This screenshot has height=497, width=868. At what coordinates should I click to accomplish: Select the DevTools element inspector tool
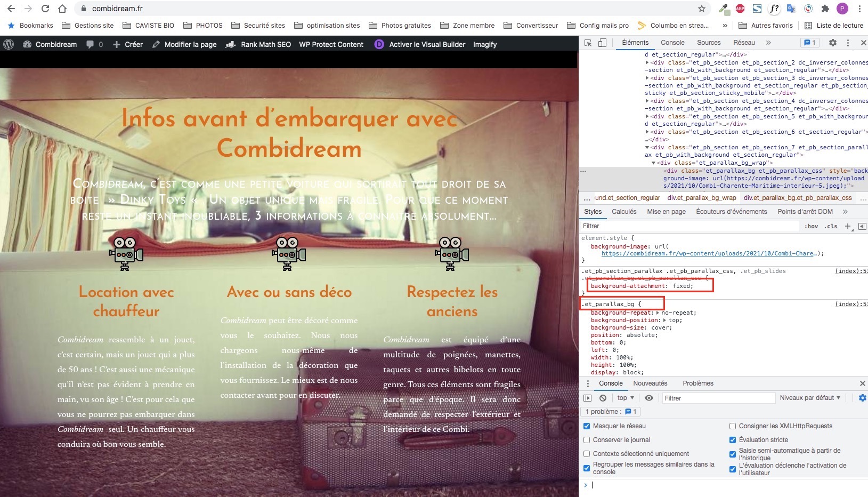point(588,43)
